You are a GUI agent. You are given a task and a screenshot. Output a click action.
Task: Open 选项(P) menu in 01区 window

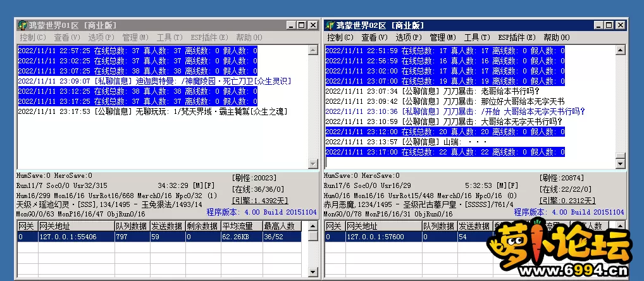coord(101,37)
